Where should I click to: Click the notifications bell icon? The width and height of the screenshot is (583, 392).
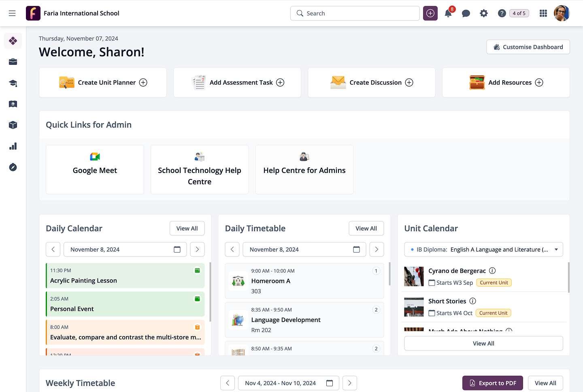(448, 13)
